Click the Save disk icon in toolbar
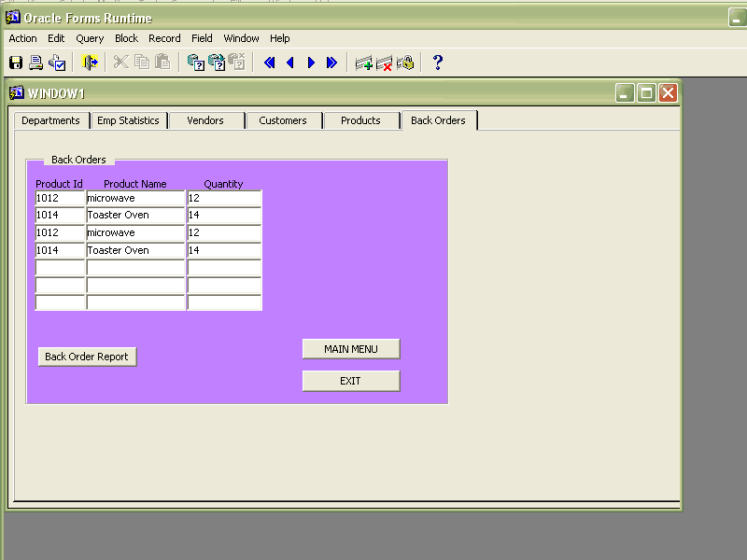The width and height of the screenshot is (747, 560). [16, 63]
